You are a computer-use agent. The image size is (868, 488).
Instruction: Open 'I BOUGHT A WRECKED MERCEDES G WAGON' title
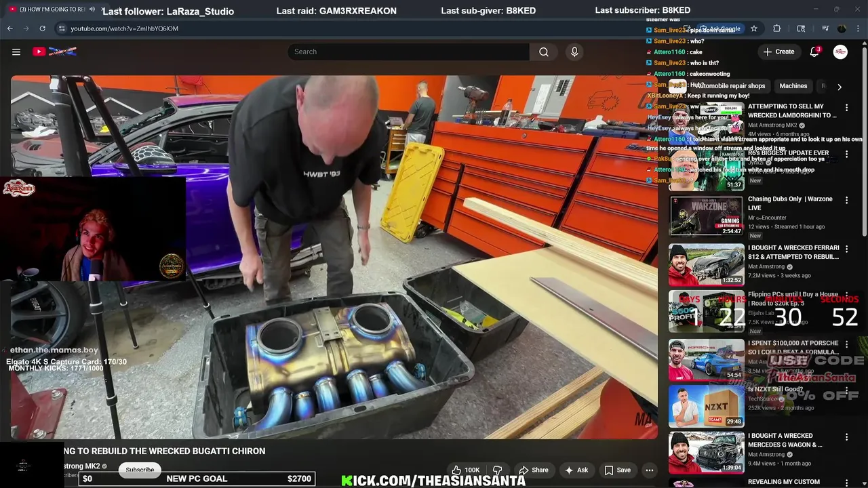click(x=785, y=441)
